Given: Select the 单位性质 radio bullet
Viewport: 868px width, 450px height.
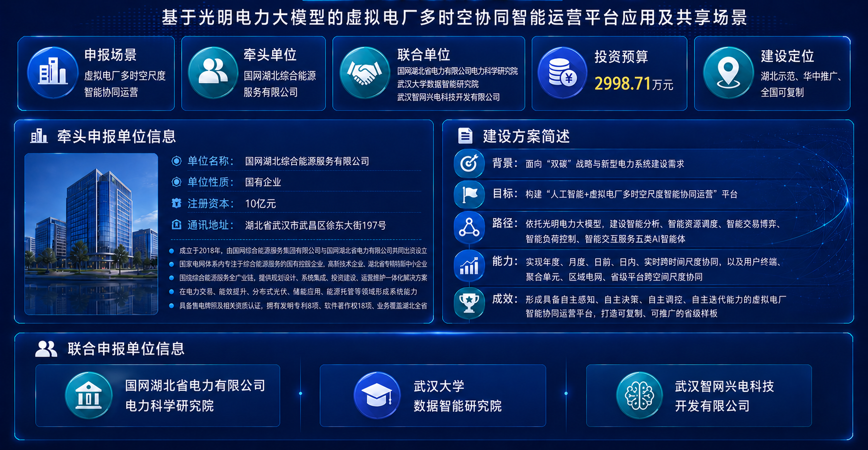Looking at the screenshot, I should click(176, 182).
